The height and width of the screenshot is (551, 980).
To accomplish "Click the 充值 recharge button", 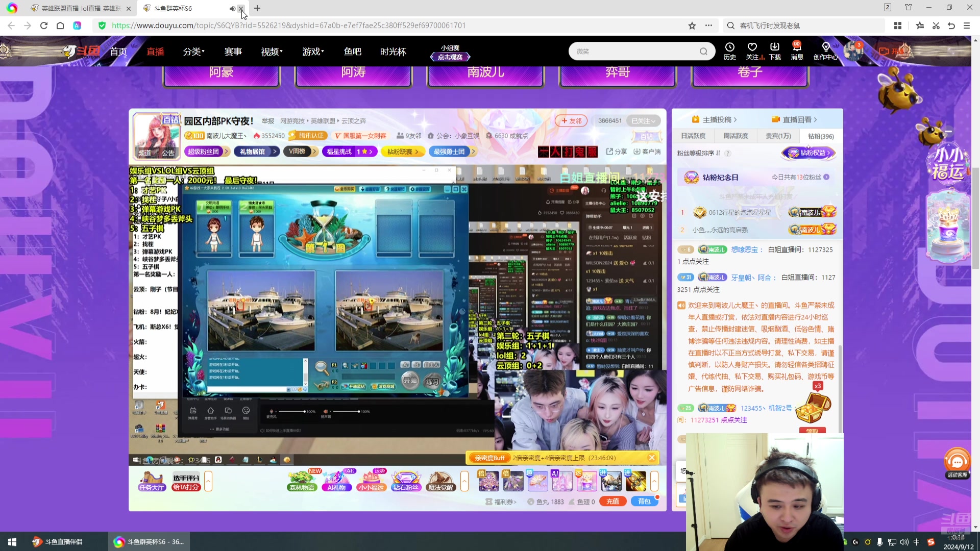I will (612, 501).
